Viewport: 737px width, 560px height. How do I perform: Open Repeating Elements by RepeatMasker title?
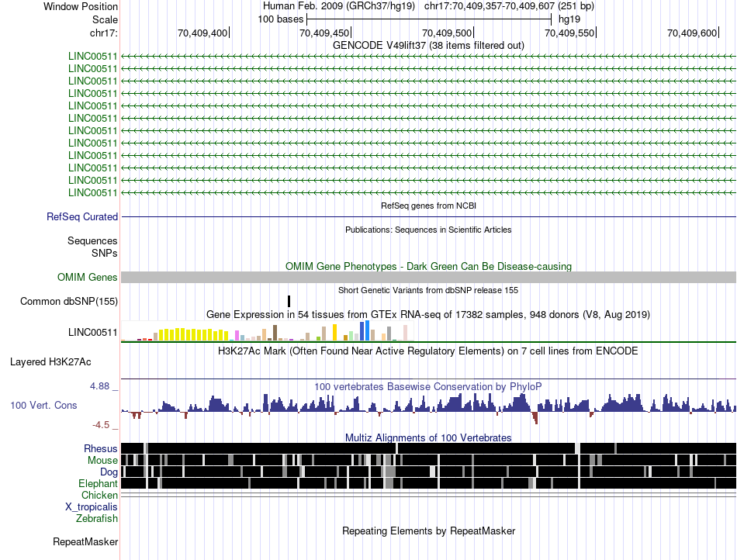pos(428,531)
